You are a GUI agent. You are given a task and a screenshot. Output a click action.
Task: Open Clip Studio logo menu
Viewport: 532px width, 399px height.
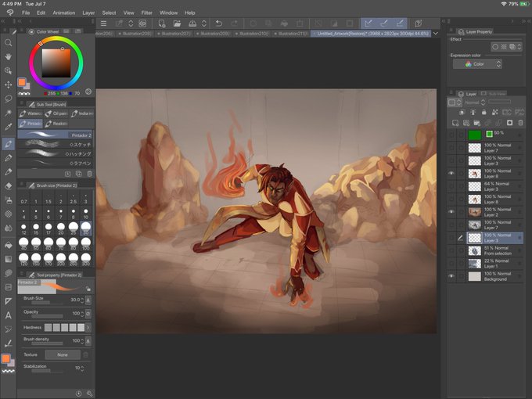coord(10,13)
